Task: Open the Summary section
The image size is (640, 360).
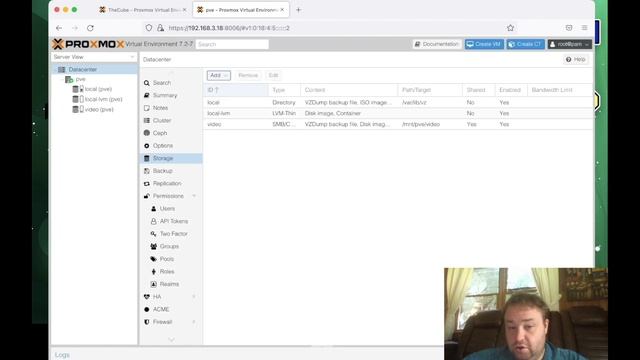Action: 171,96
